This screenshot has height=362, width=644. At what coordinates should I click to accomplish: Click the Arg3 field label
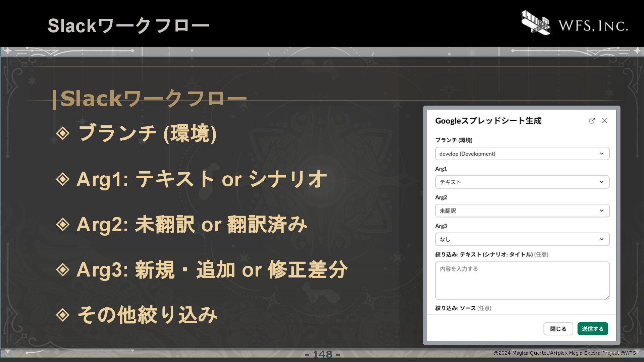click(441, 226)
